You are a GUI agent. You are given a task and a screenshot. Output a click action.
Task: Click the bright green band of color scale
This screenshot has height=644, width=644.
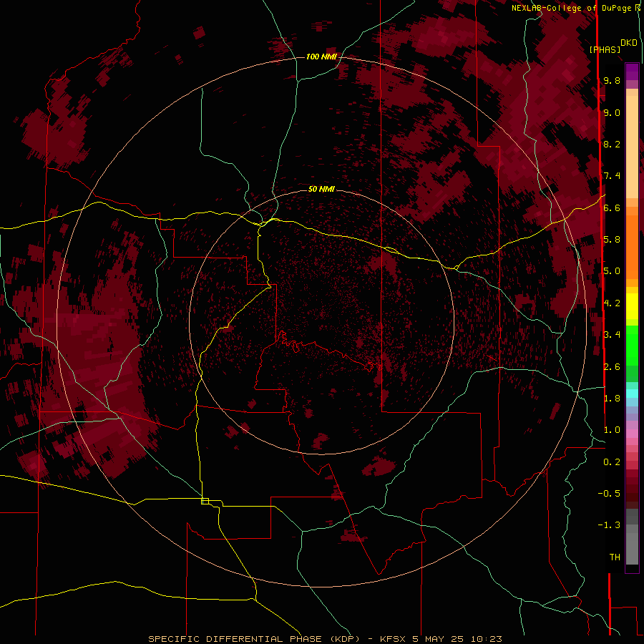click(x=632, y=346)
